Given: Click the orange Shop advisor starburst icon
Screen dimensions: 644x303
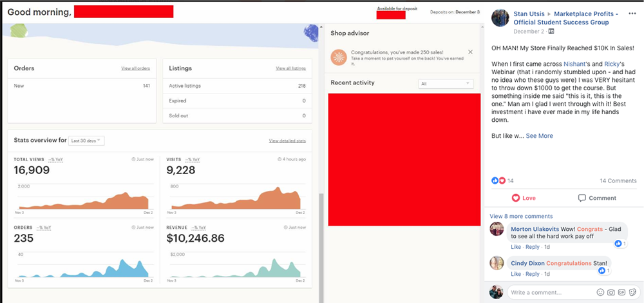Looking at the screenshot, I should tap(339, 57).
